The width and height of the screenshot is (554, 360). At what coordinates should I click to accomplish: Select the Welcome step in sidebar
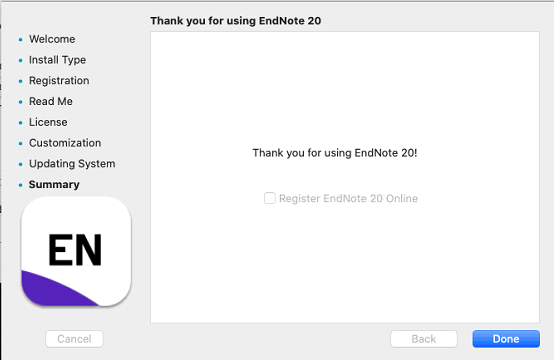coord(52,39)
